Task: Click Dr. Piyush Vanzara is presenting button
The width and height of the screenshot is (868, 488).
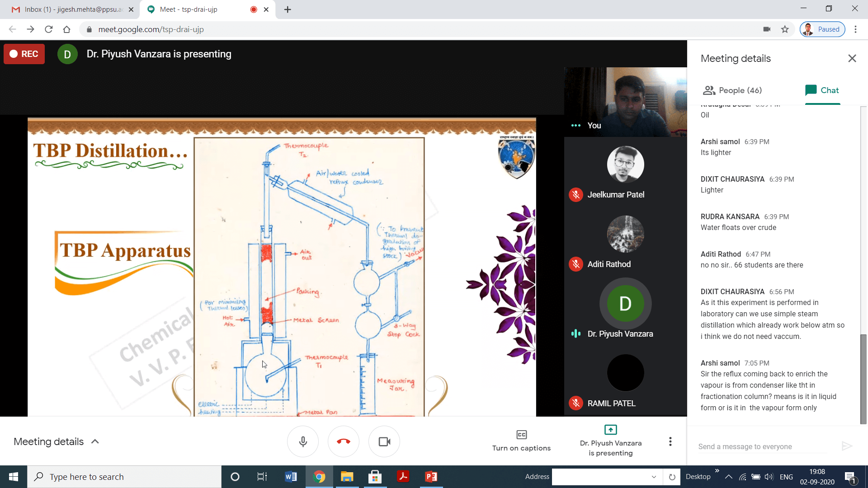Action: [x=611, y=441]
